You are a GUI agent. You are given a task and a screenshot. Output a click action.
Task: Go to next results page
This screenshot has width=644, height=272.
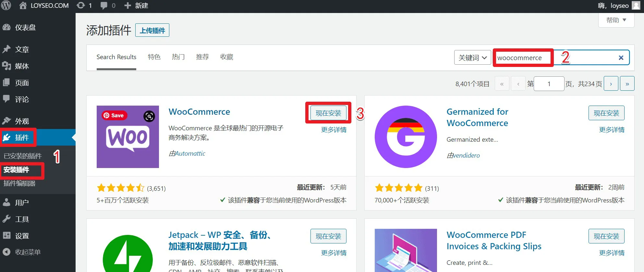click(x=611, y=84)
